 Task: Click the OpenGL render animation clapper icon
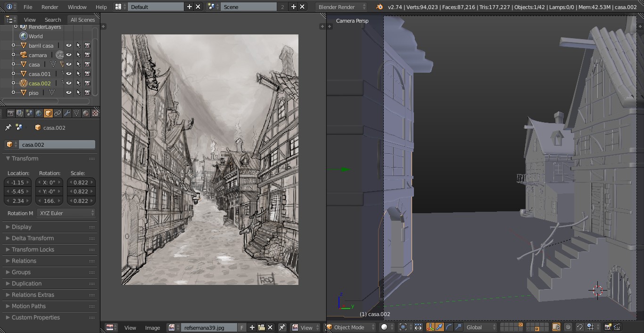[617, 327]
